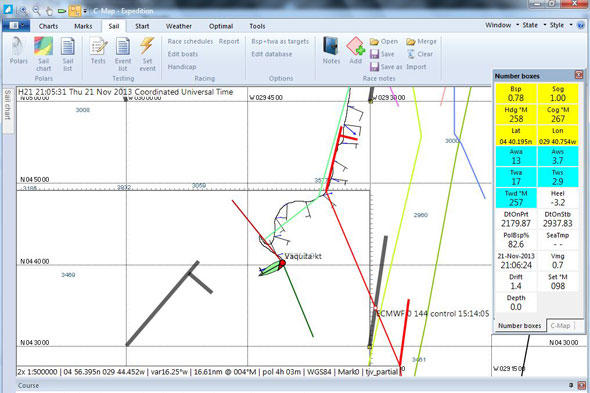Expand the Window dropdown menu
Image resolution: width=590 pixels, height=393 pixels.
point(502,25)
